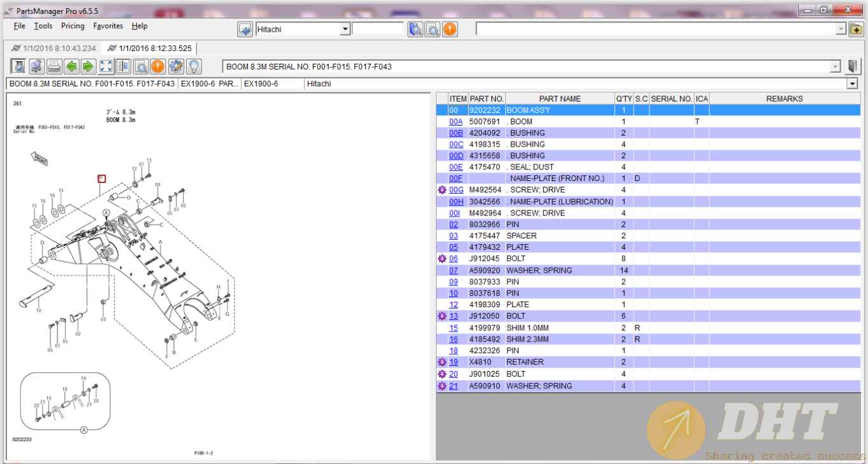Click the add-to-favorites folder plus icon

pyautogui.click(x=856, y=29)
